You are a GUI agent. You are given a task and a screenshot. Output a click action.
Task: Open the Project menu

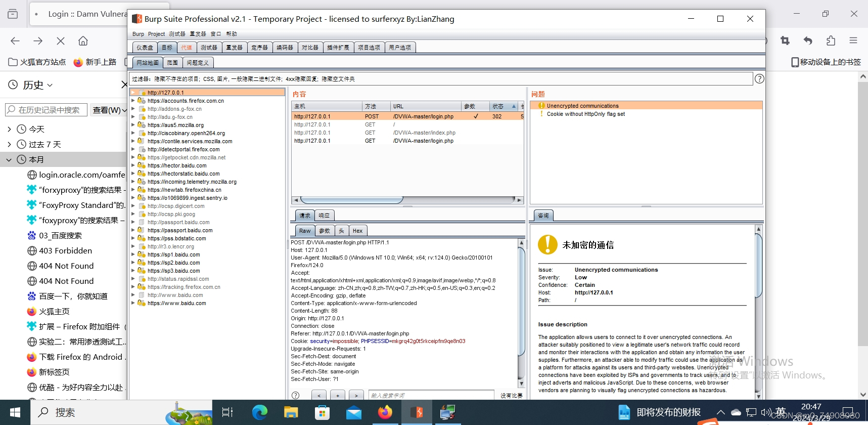coord(156,34)
